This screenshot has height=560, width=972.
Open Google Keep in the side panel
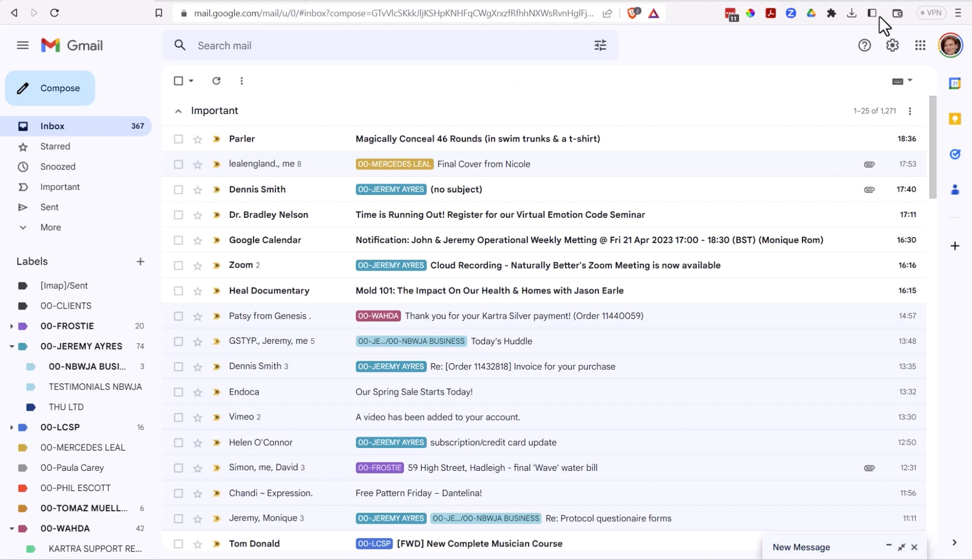955,119
